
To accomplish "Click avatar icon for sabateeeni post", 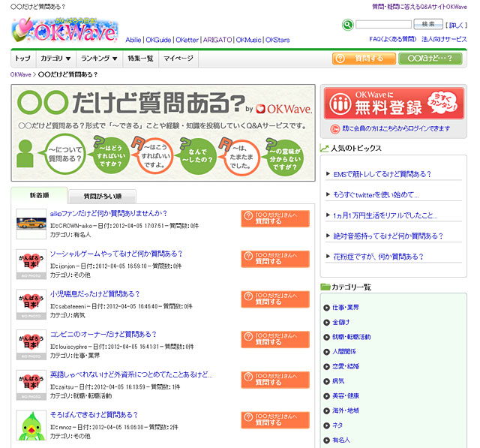I will pos(31,304).
